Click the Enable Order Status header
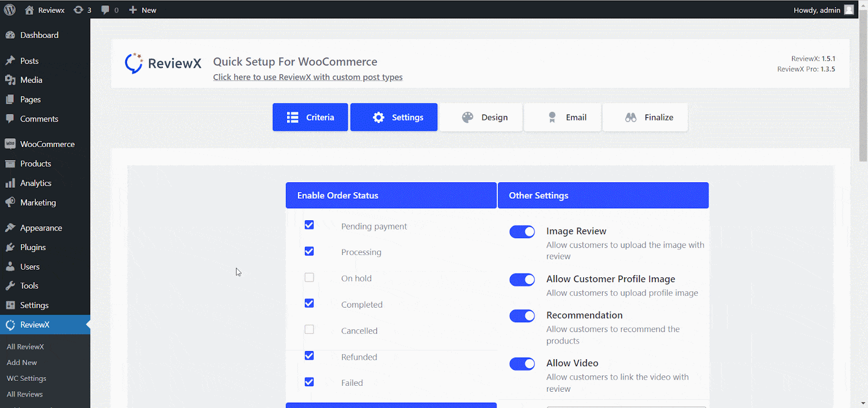The height and width of the screenshot is (408, 868). pyautogui.click(x=391, y=195)
